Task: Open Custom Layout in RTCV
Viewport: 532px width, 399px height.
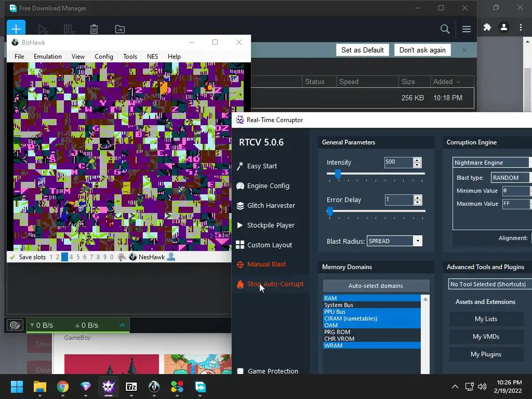Action: 264,245
